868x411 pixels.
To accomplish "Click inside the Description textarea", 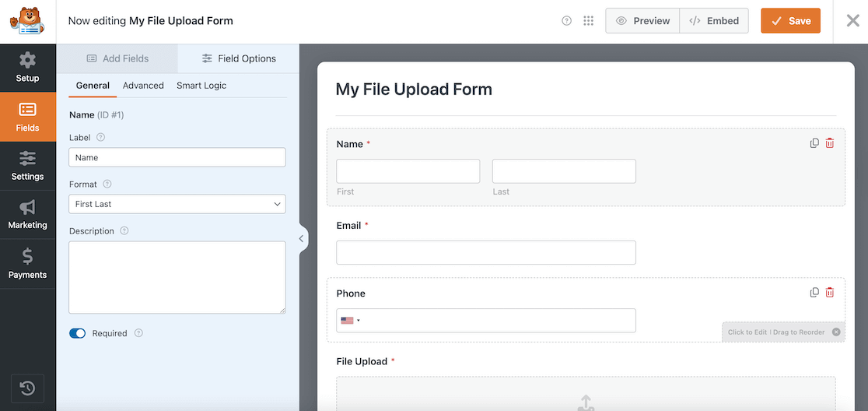I will 177,278.
